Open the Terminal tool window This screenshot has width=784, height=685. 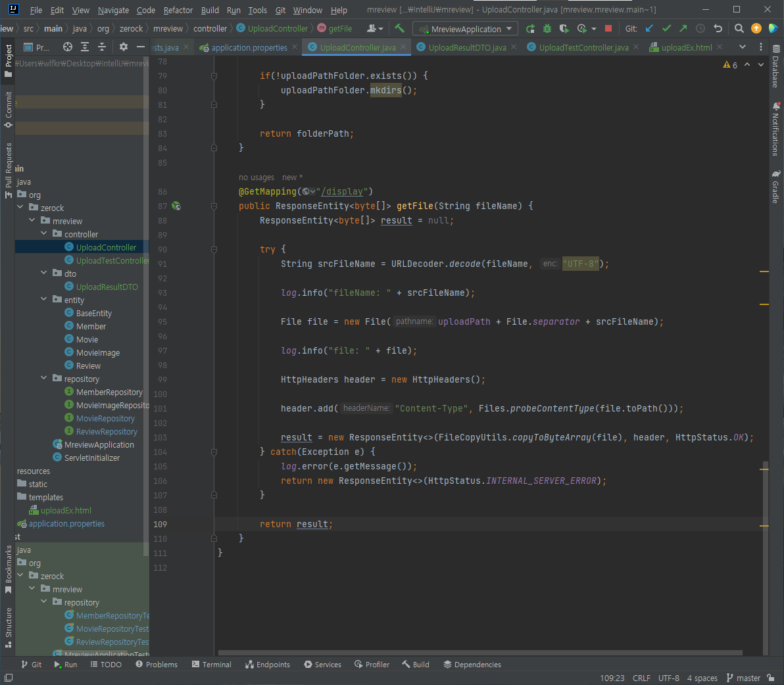(x=212, y=665)
